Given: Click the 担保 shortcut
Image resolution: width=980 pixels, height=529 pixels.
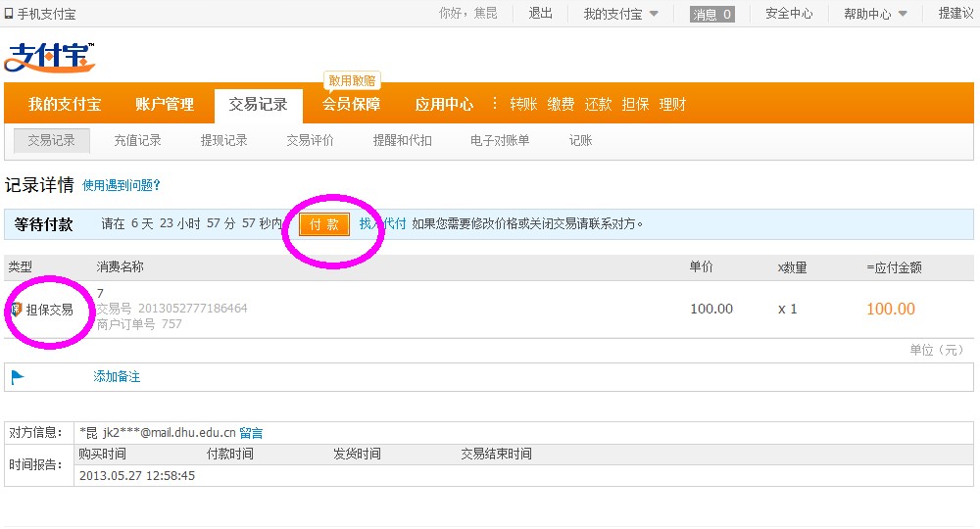Looking at the screenshot, I should pyautogui.click(x=635, y=104).
